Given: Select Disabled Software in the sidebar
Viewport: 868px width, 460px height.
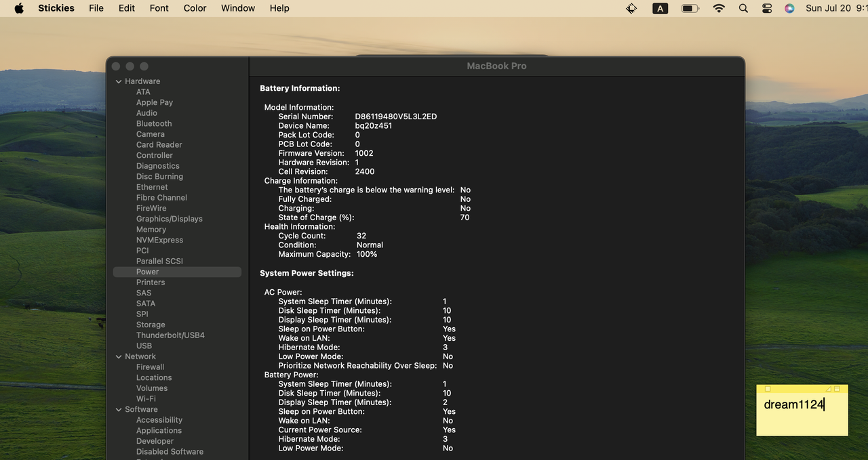Looking at the screenshot, I should 170,452.
